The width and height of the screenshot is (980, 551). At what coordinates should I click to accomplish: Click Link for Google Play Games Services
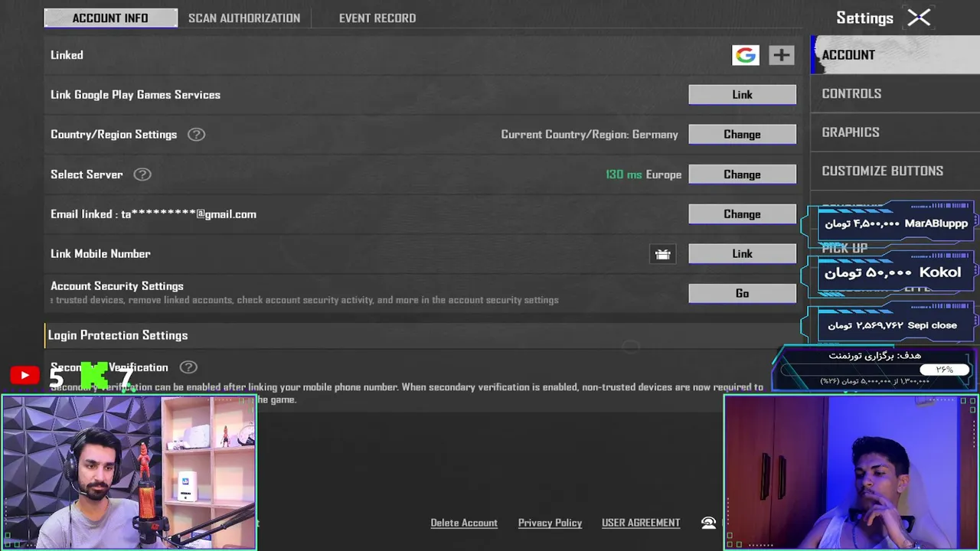[742, 95]
